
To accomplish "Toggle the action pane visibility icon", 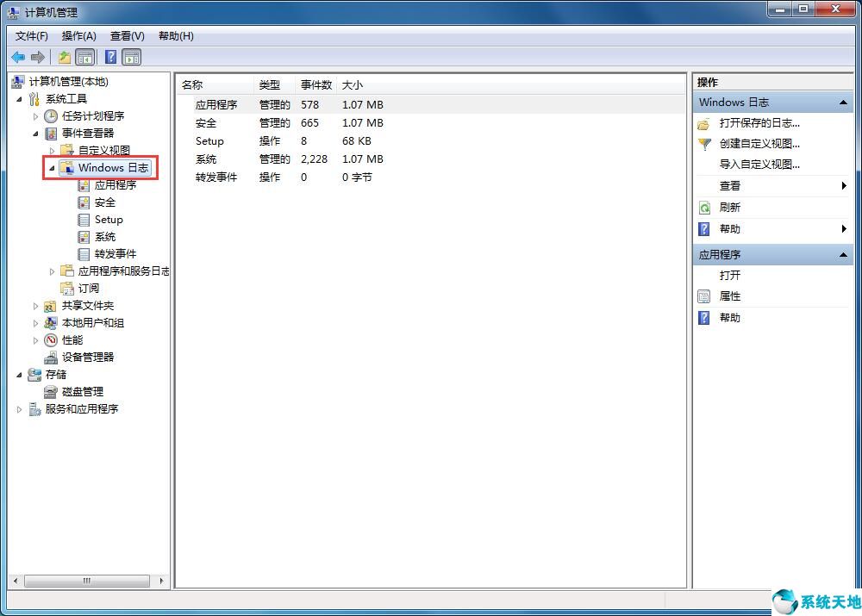I will coord(131,57).
